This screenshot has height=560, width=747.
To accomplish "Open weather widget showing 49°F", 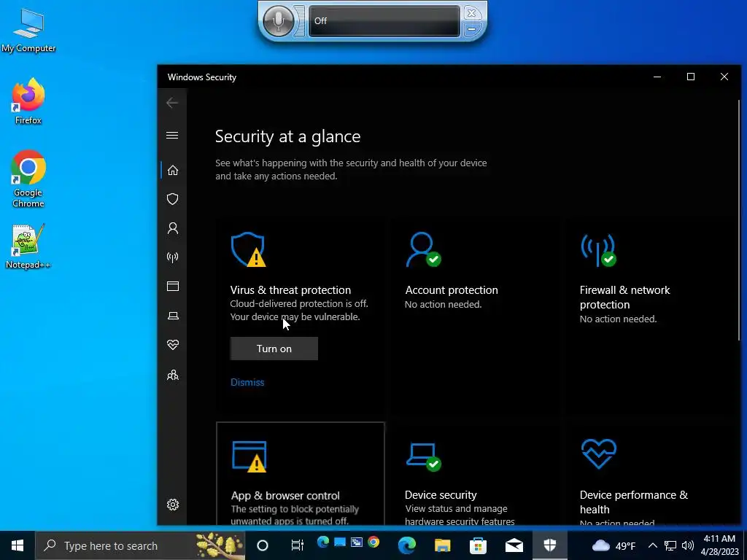I will [614, 545].
